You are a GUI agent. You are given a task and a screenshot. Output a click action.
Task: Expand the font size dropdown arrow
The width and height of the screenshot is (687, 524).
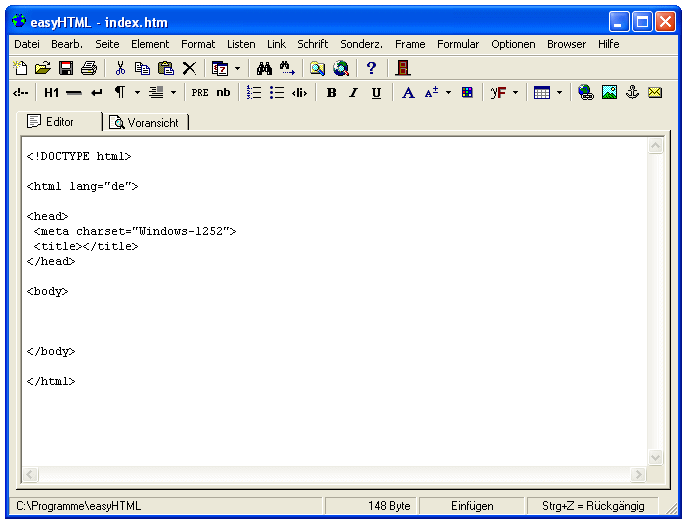click(448, 93)
